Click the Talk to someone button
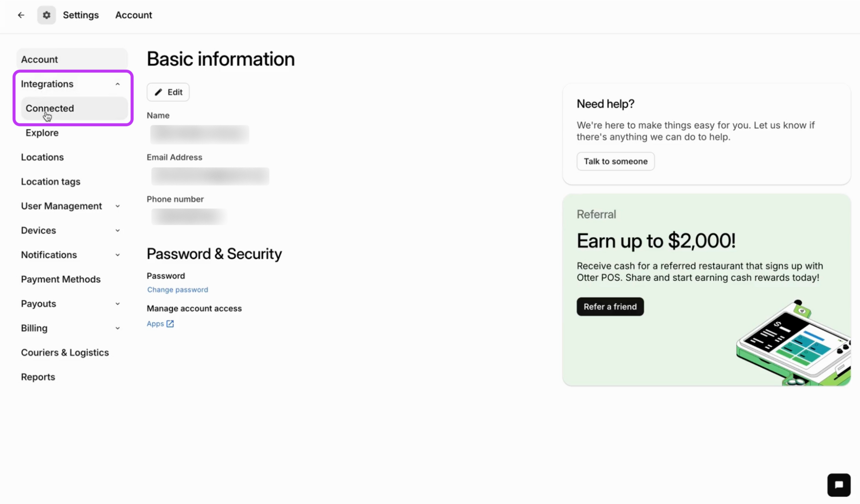 coord(615,161)
